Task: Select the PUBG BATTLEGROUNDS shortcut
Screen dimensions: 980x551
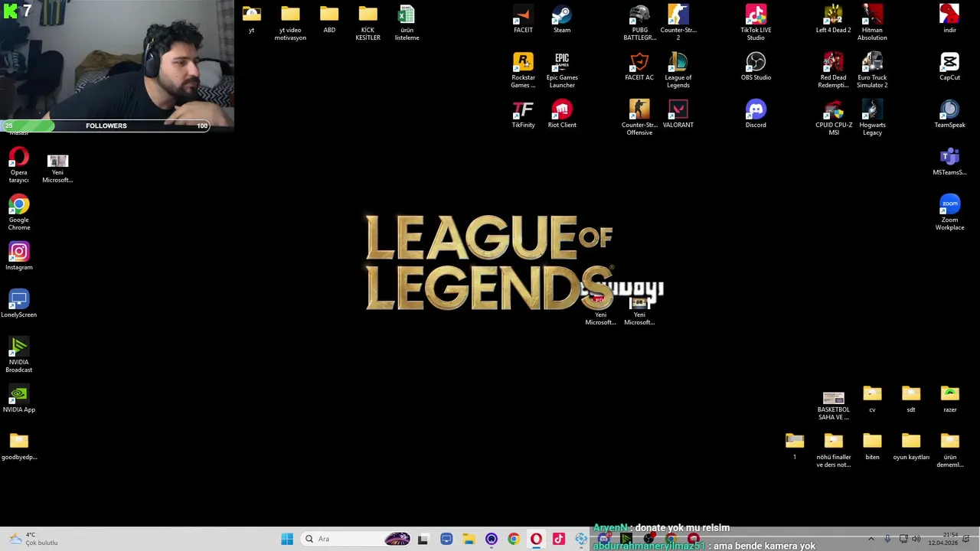Action: point(639,23)
